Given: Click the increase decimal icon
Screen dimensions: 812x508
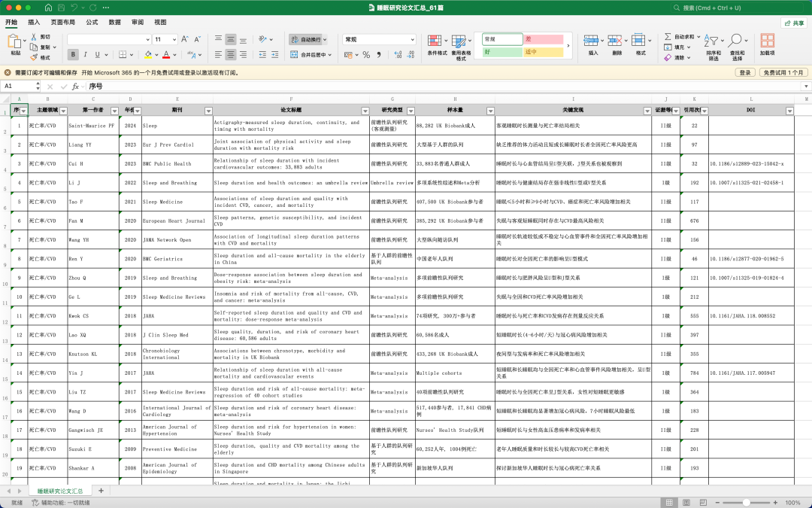Looking at the screenshot, I should click(x=398, y=54).
